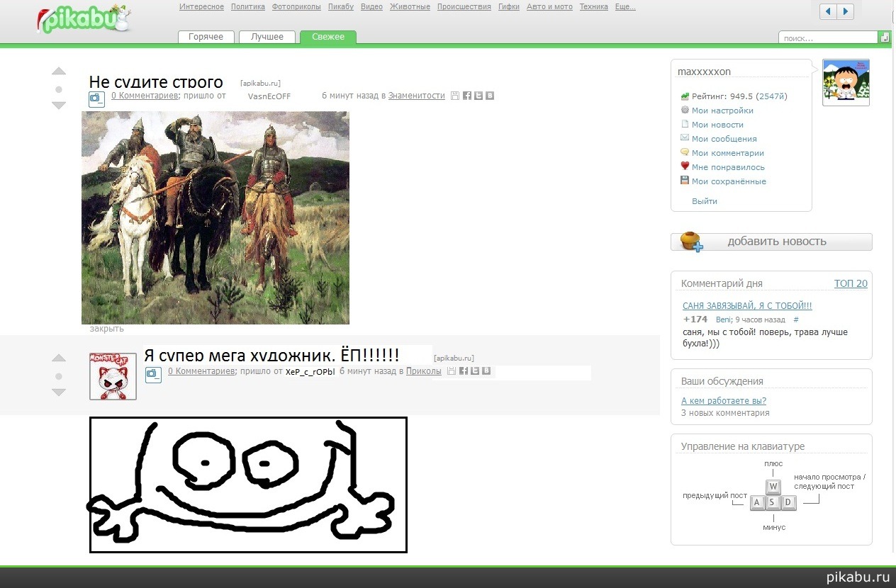Viewport: 896px width, 588px height.
Task: Open the "ТОП 20" comments link
Action: 851,283
